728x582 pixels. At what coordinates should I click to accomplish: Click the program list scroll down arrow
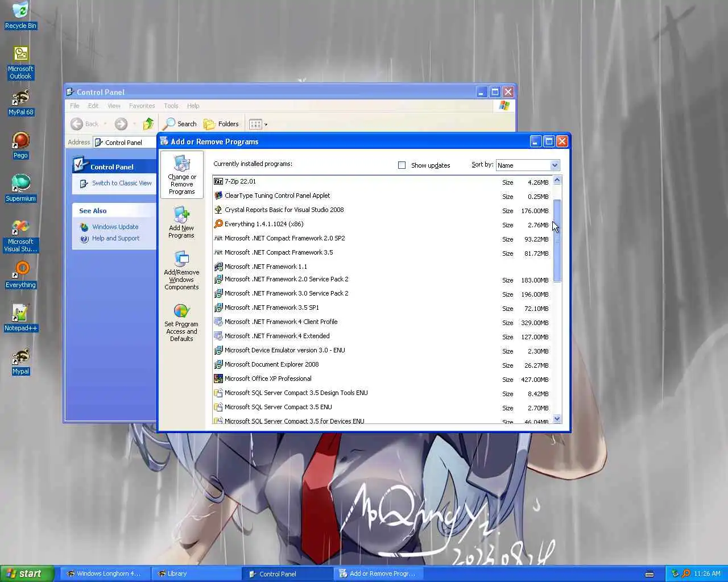click(557, 418)
